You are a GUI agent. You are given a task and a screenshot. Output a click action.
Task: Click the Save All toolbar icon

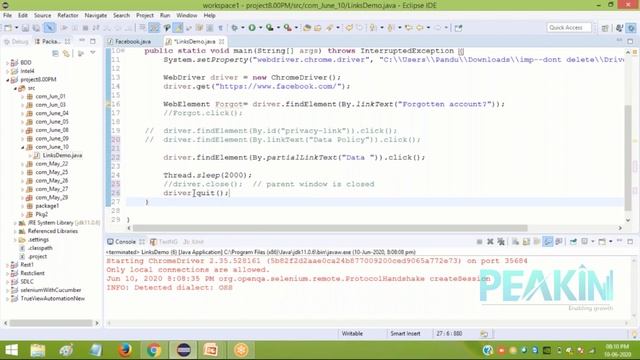coord(36,28)
